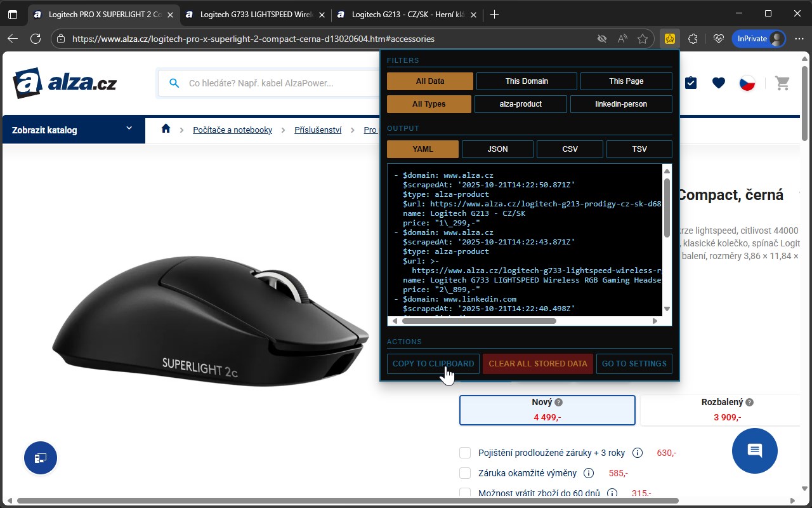This screenshot has height=508, width=812.
Task: Open the Extensions puzzle icon
Action: pyautogui.click(x=693, y=39)
